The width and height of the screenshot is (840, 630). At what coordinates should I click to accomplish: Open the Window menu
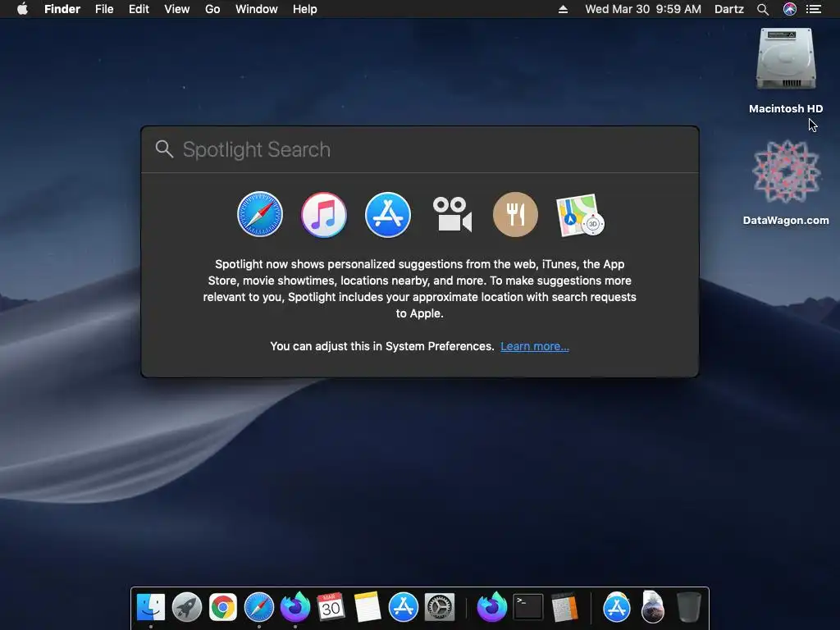point(257,9)
